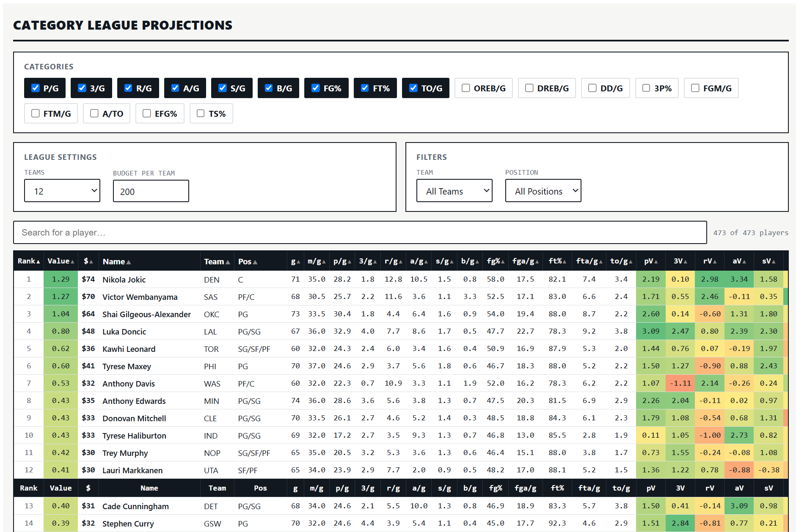Sort table by dollar column
The image size is (796, 532).
[x=88, y=261]
